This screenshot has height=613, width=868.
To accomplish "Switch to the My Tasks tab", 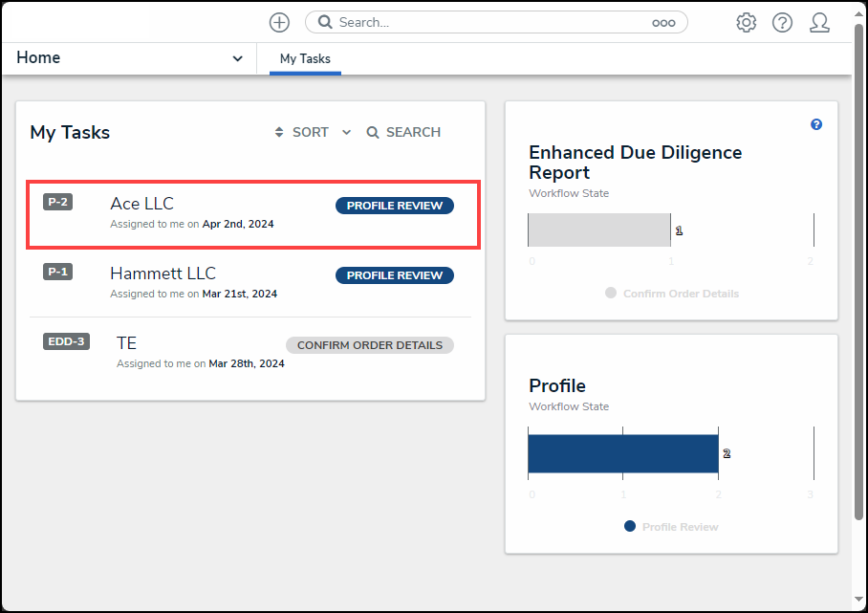I will tap(304, 58).
